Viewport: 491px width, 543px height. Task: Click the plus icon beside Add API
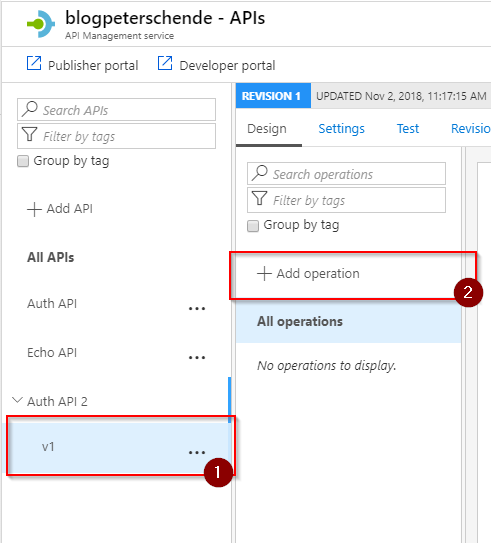coord(34,210)
